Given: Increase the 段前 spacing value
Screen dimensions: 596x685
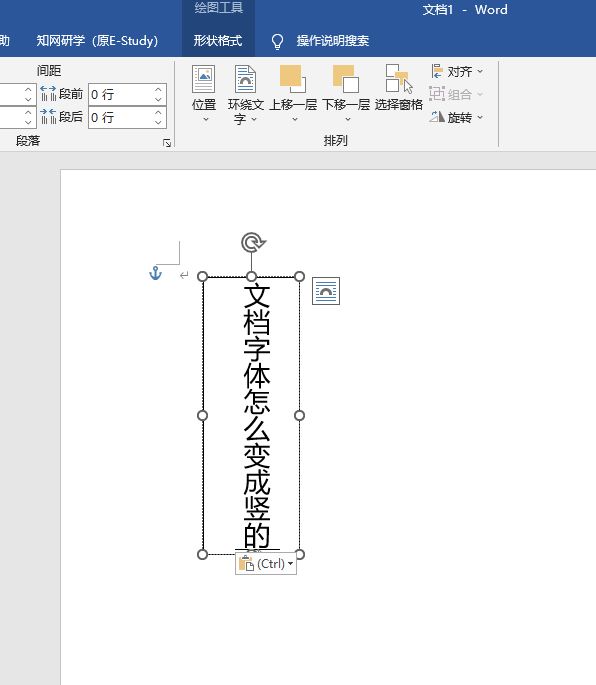Looking at the screenshot, I should click(158, 90).
